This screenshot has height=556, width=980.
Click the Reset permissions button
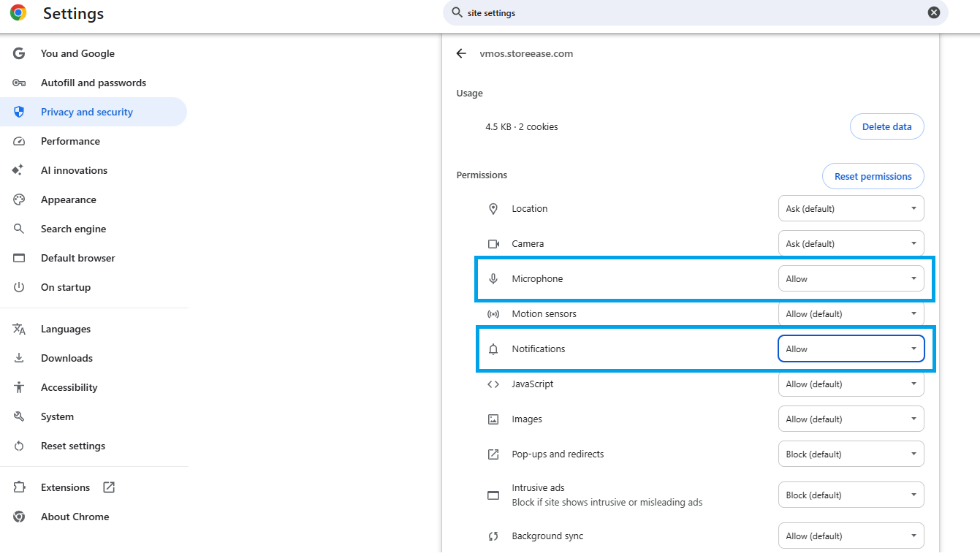coord(873,176)
